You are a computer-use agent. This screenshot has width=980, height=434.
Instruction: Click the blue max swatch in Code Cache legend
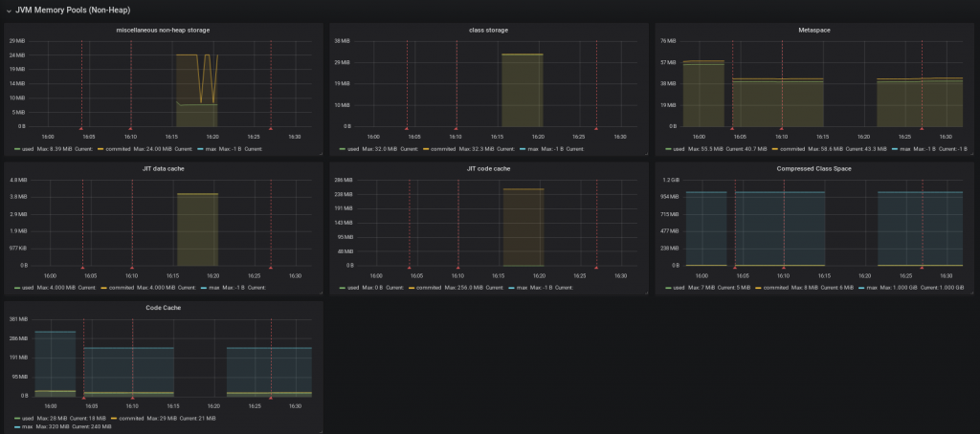pyautogui.click(x=18, y=426)
